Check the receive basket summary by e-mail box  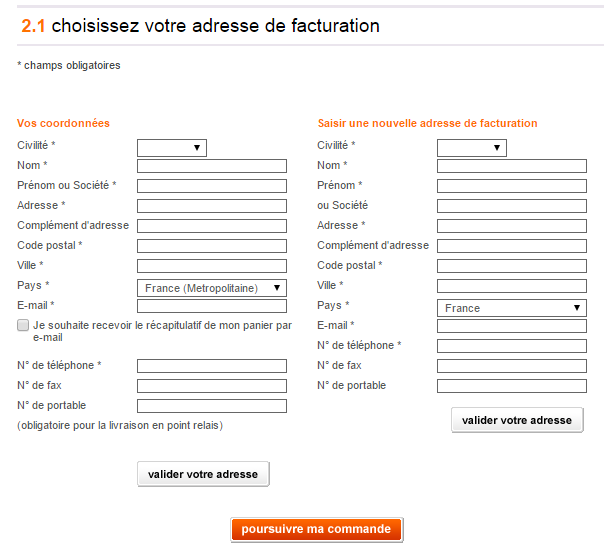click(x=23, y=325)
